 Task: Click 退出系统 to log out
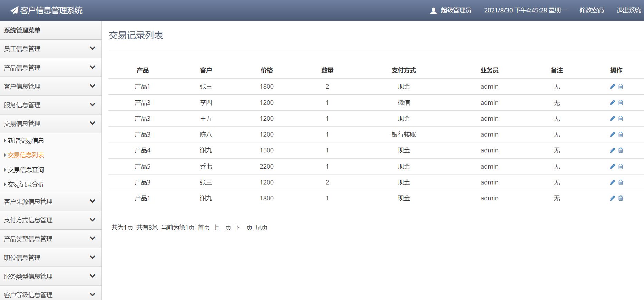pyautogui.click(x=629, y=10)
